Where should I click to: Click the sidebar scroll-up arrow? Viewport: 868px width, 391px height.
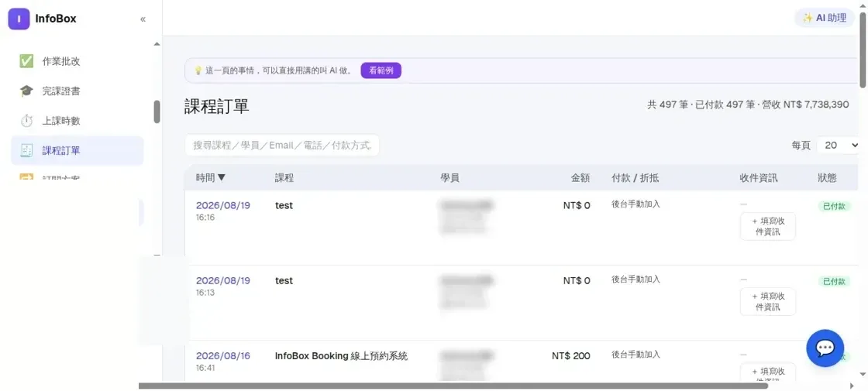[157, 43]
